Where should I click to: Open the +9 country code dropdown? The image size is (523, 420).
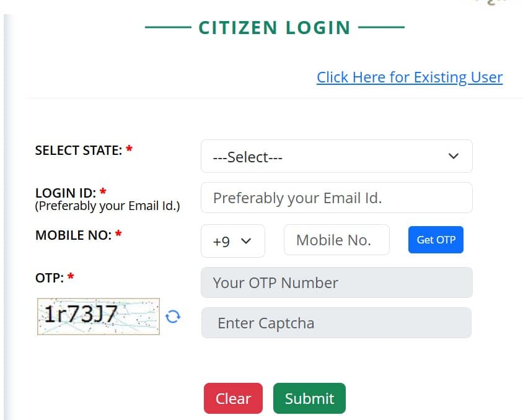(232, 240)
